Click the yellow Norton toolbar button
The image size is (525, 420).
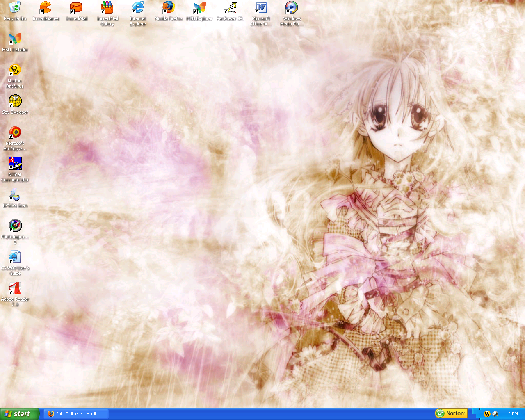pos(451,413)
